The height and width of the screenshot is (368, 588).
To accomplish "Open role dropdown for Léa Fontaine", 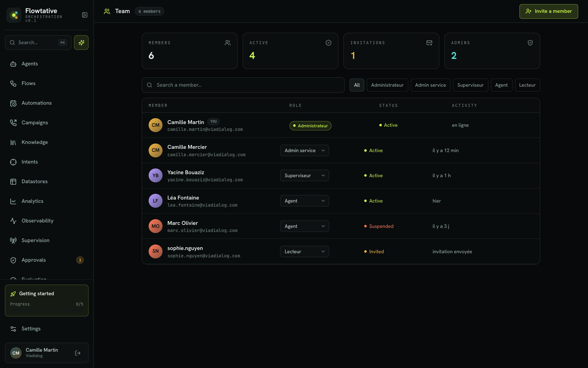I will (x=304, y=201).
